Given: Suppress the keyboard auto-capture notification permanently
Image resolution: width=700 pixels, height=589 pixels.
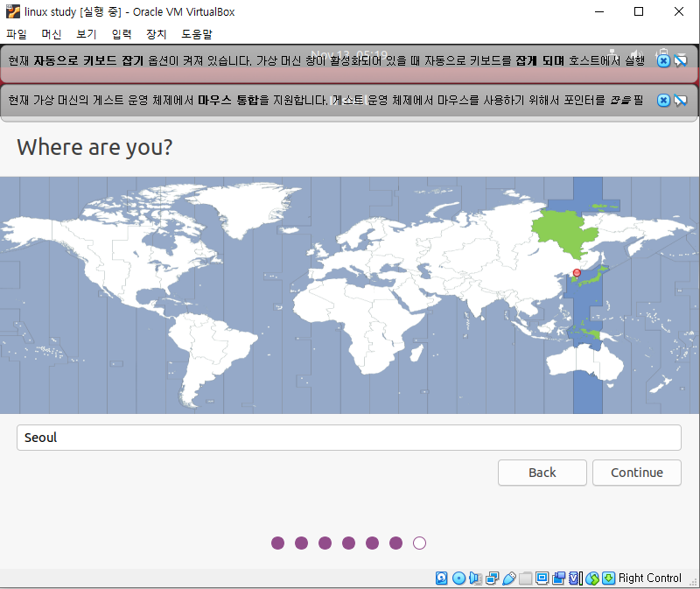Looking at the screenshot, I should [681, 60].
